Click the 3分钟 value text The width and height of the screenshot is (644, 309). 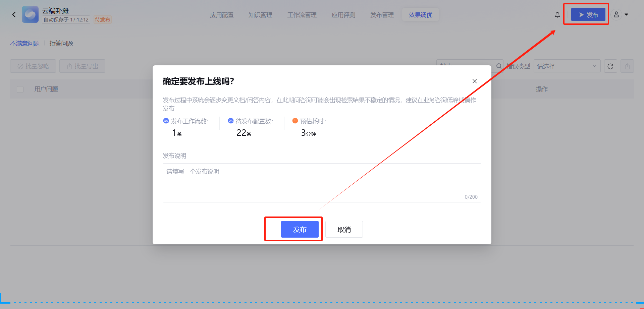click(309, 133)
